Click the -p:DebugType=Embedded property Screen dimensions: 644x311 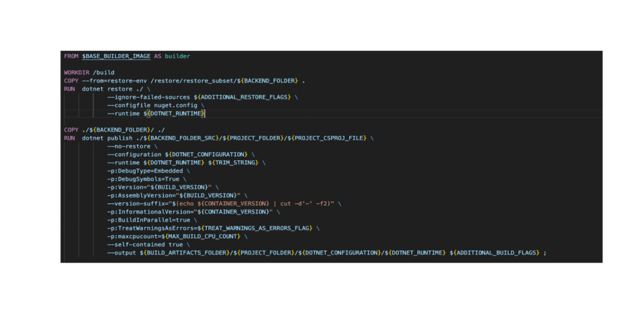coord(145,171)
